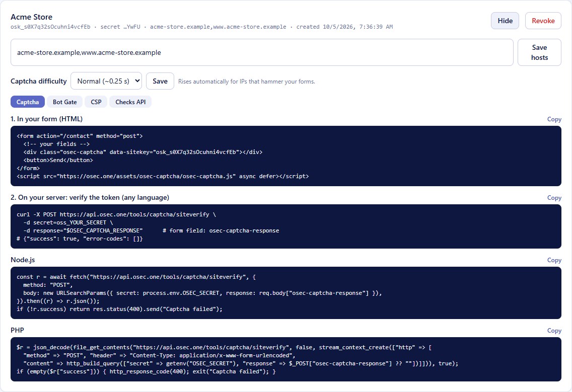The width and height of the screenshot is (572, 392).
Task: Click the curl command code block
Action: [x=286, y=226]
